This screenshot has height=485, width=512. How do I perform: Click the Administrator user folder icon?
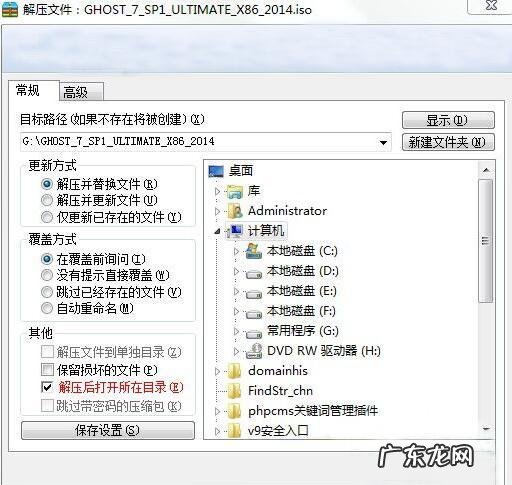235,211
